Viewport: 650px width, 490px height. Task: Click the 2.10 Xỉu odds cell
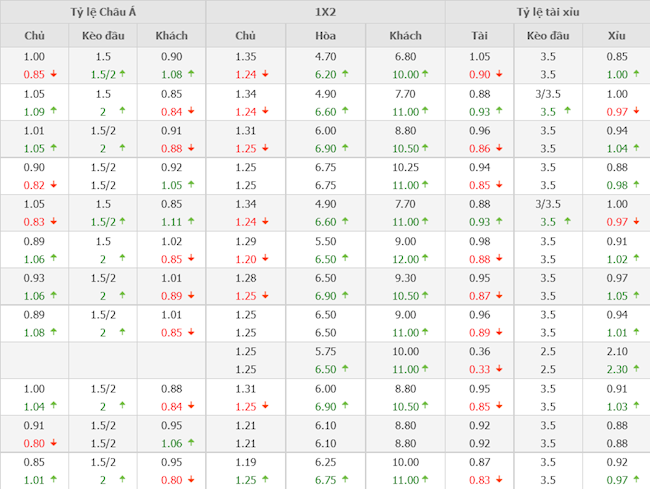click(x=617, y=351)
